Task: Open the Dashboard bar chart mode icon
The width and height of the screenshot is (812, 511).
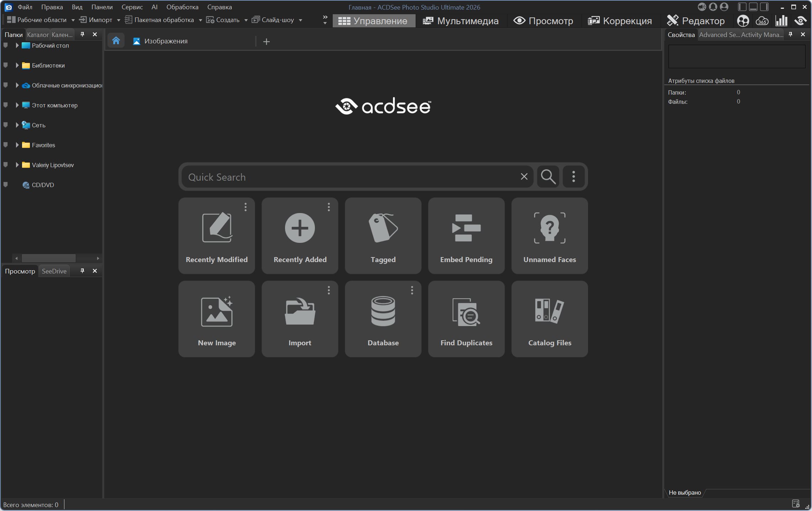Action: (781, 21)
